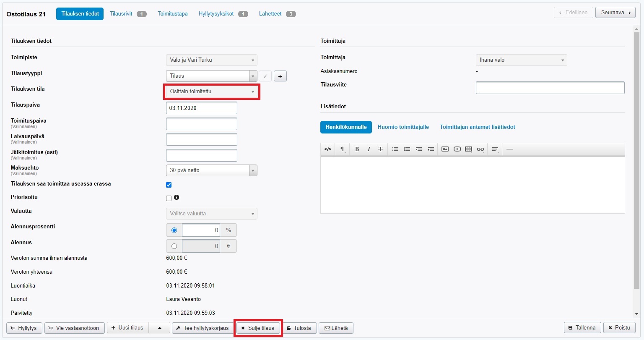This screenshot has width=644, height=340.
Task: Open the Lähetteet tab
Action: point(270,14)
